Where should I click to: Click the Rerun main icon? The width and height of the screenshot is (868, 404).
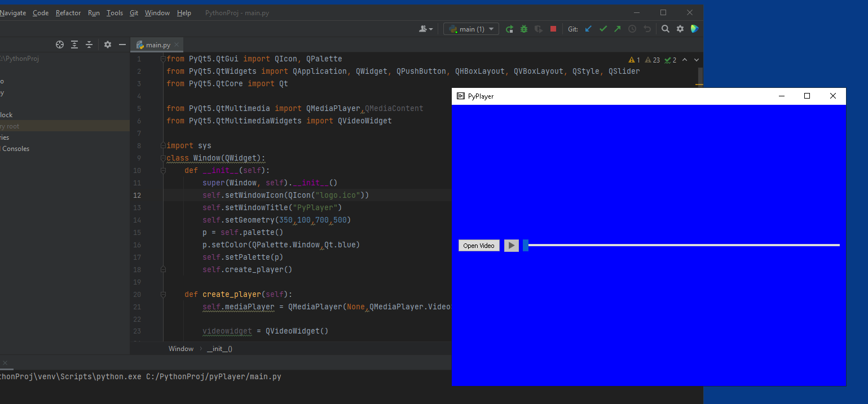(509, 29)
